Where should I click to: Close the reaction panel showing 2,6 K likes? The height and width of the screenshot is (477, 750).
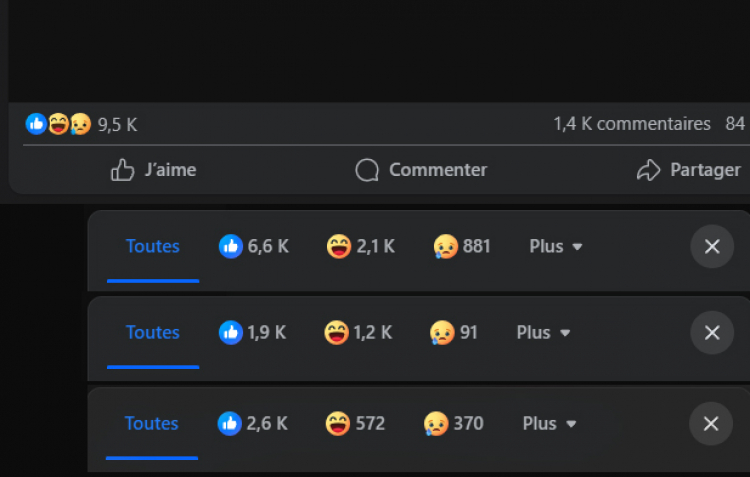click(711, 423)
